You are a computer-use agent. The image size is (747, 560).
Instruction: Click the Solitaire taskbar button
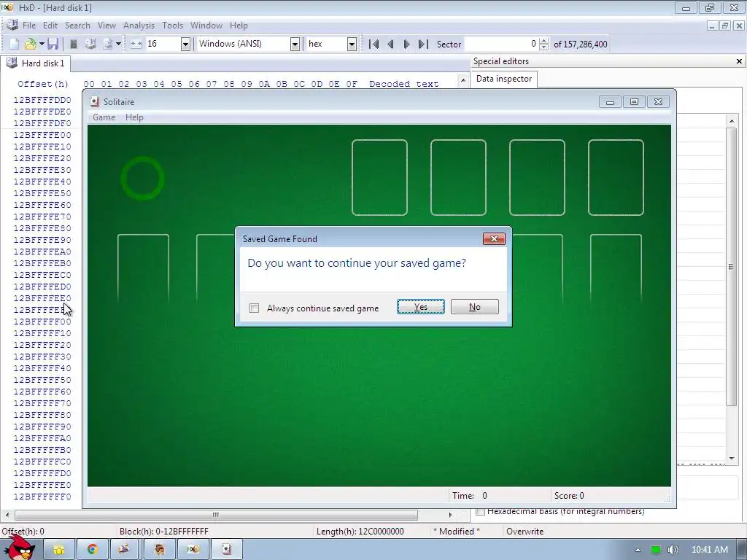(x=226, y=550)
